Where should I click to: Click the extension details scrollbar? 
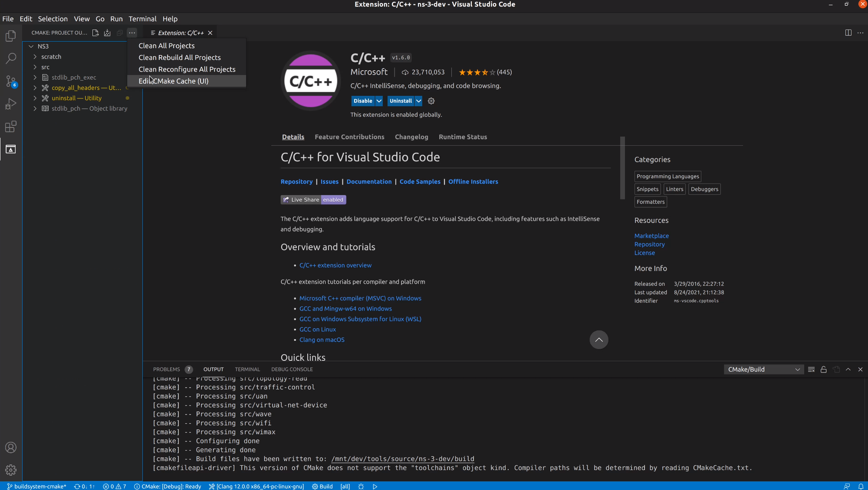[622, 168]
